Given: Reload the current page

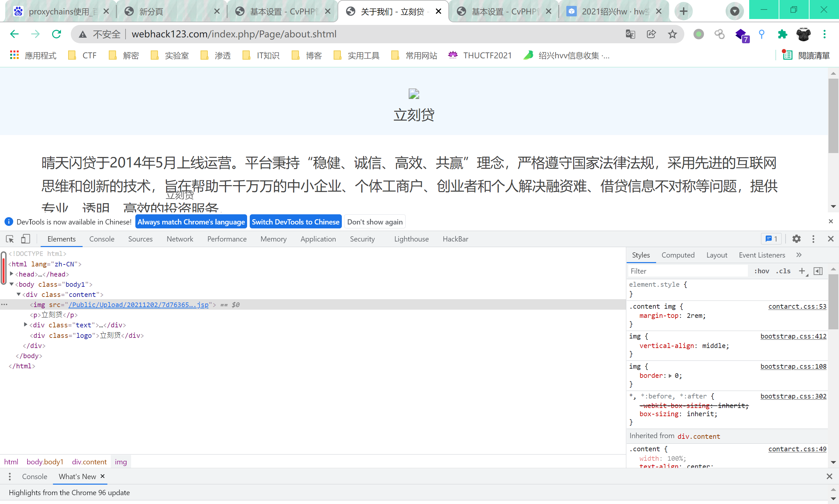Looking at the screenshot, I should coord(56,34).
